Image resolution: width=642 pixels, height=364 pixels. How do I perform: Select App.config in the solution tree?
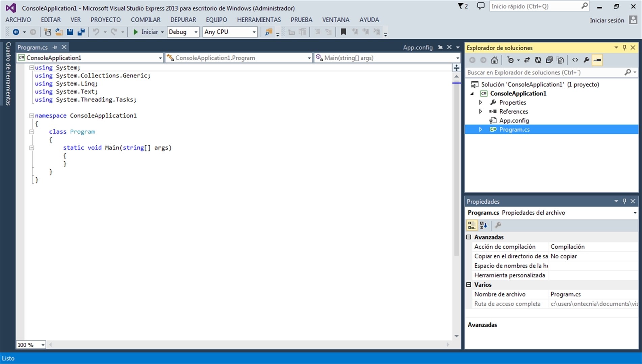tap(514, 120)
